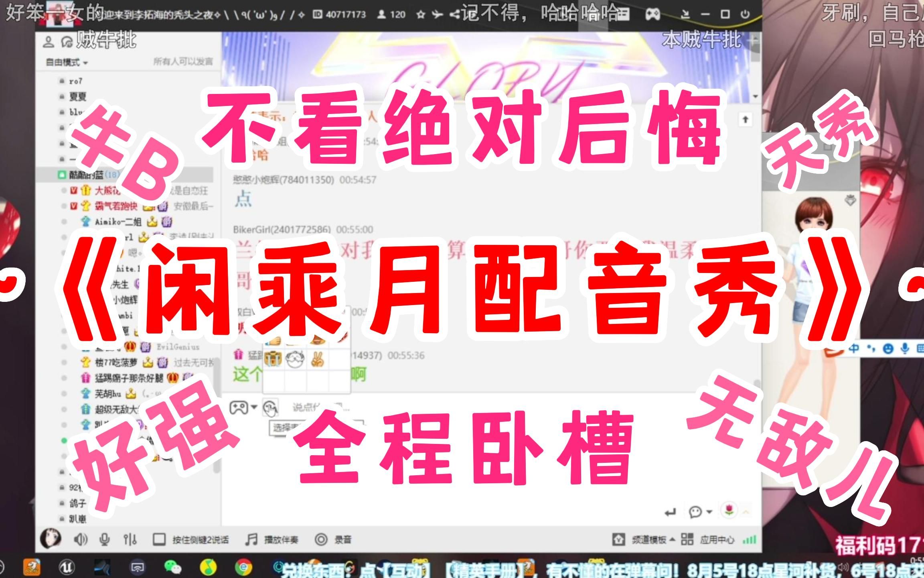This screenshot has width=924, height=578.
Task: Click the plus icon near banner
Action: pyautogui.click(x=754, y=40)
